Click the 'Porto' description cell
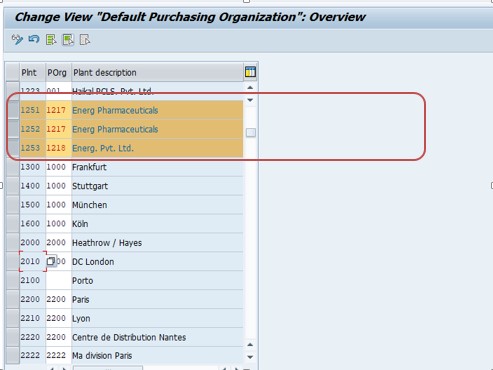493x370 pixels. [157, 280]
